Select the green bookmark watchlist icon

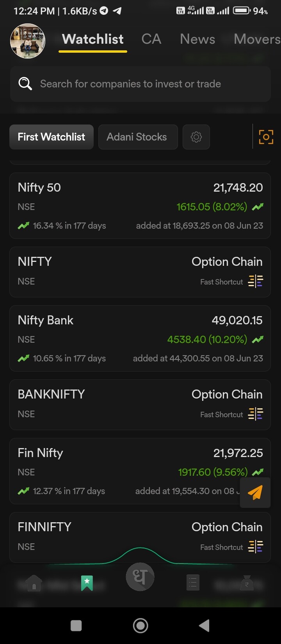[87, 583]
